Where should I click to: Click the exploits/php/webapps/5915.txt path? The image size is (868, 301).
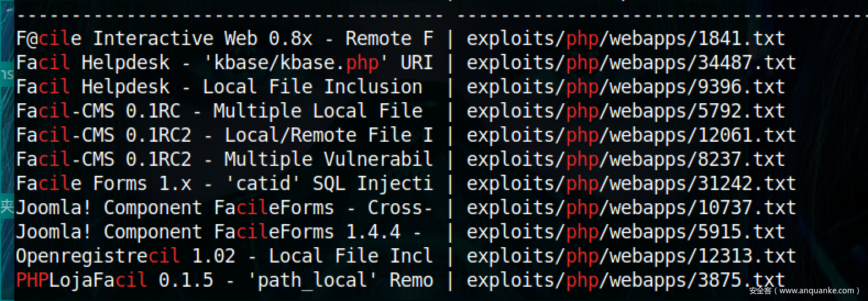click(x=625, y=232)
